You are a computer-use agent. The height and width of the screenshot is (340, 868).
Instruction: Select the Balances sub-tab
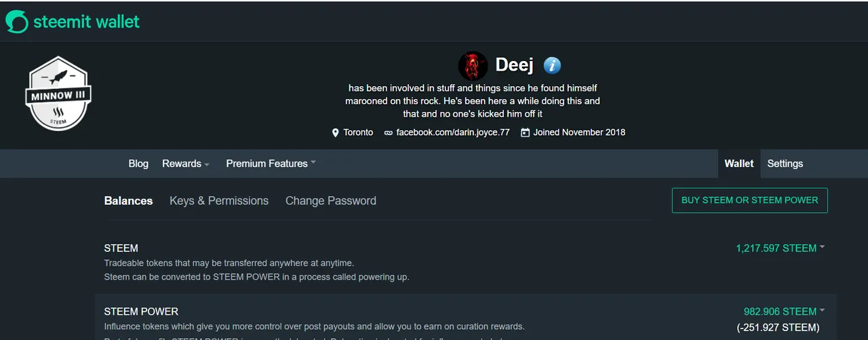128,201
